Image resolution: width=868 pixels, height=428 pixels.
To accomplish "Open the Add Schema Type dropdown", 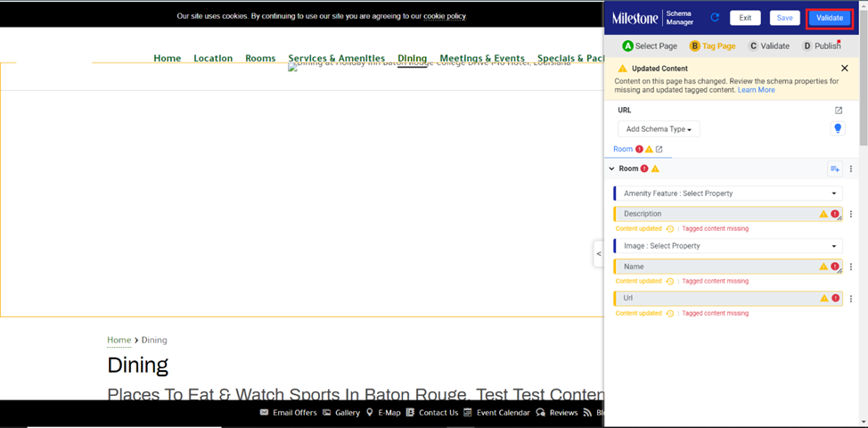I will click(659, 129).
